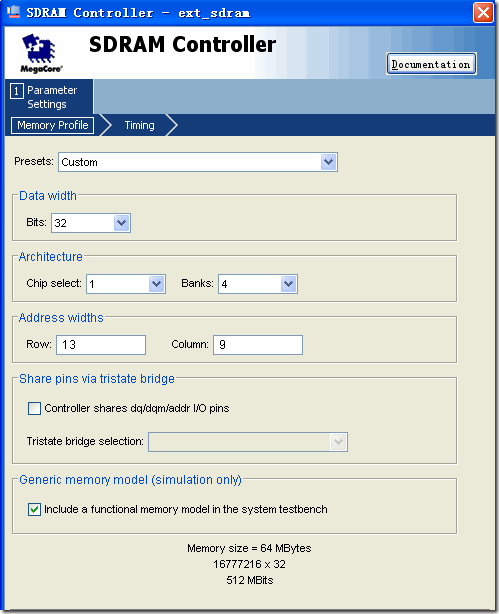Click the Column address width field
This screenshot has height=614, width=499.
click(x=258, y=345)
